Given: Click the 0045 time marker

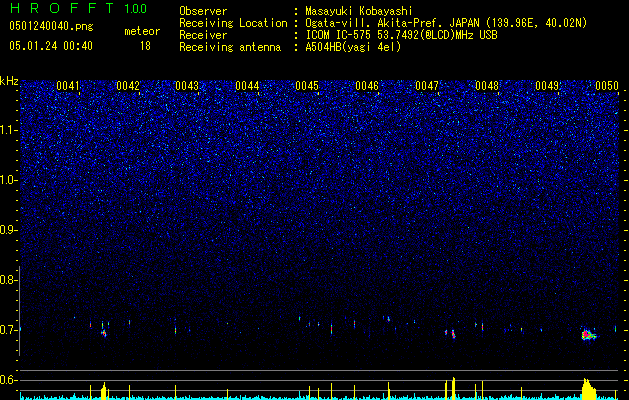Looking at the screenshot, I should [307, 86].
